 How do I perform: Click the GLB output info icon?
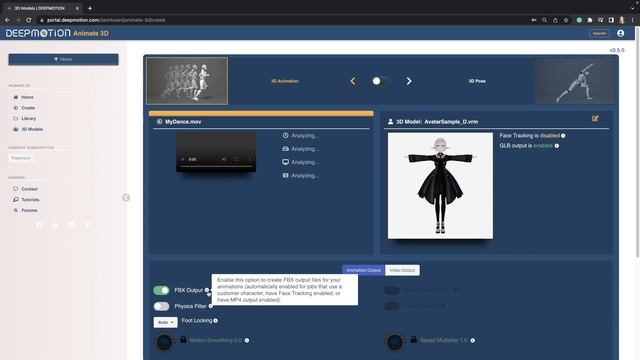coord(556,146)
